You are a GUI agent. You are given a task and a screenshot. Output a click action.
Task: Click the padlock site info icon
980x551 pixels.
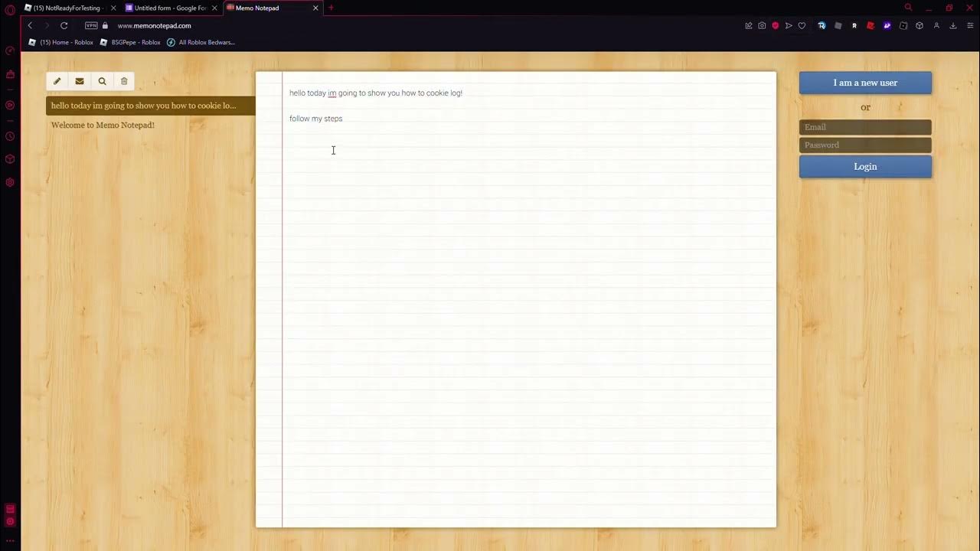click(x=106, y=25)
